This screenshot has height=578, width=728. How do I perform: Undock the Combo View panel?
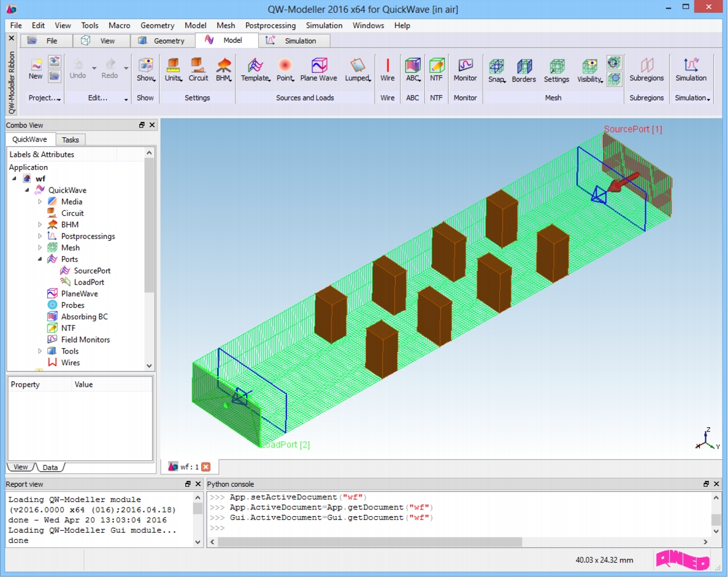click(x=142, y=125)
